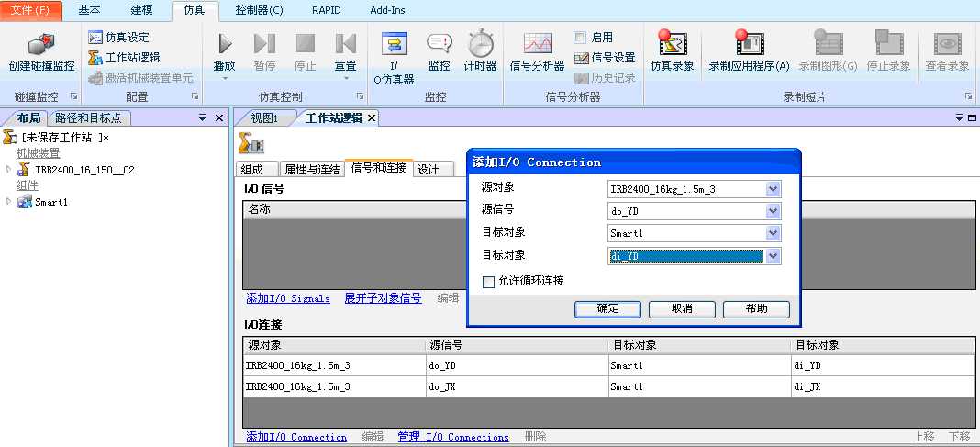980x447 pixels.
Task: Confirm the dialog with 确定
Action: click(x=607, y=308)
